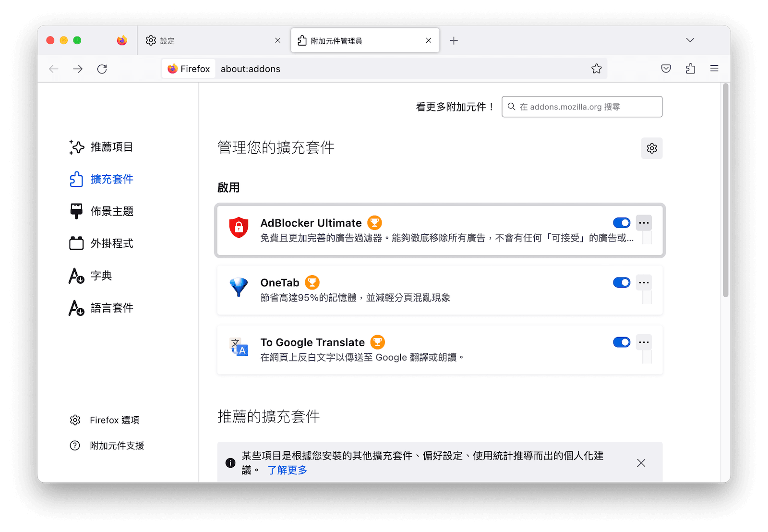Open the gear tools menu for all add-ons
This screenshot has height=532, width=768.
point(652,148)
